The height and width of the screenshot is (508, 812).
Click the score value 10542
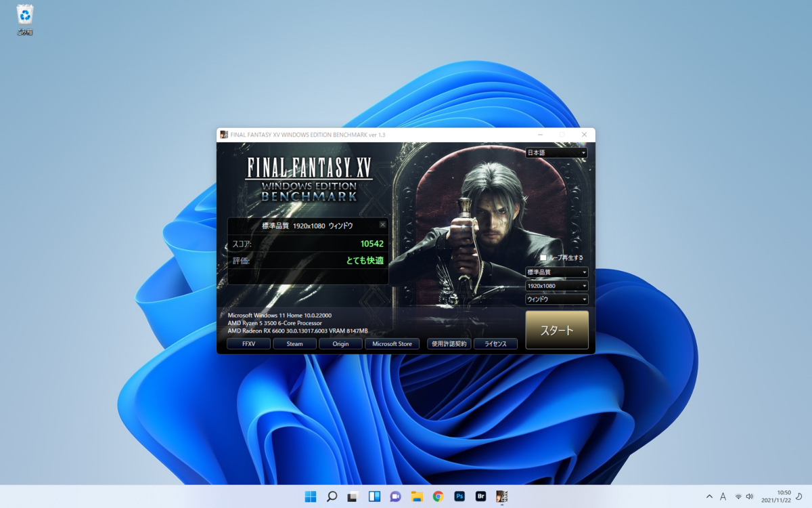tap(372, 244)
